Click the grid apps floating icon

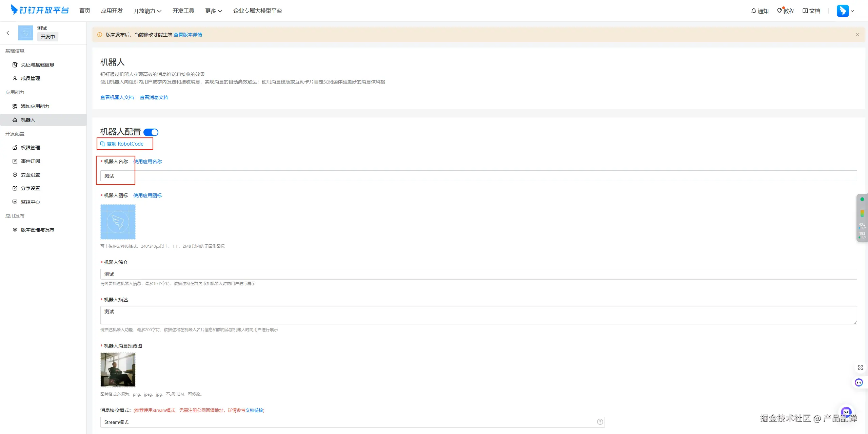coord(860,367)
